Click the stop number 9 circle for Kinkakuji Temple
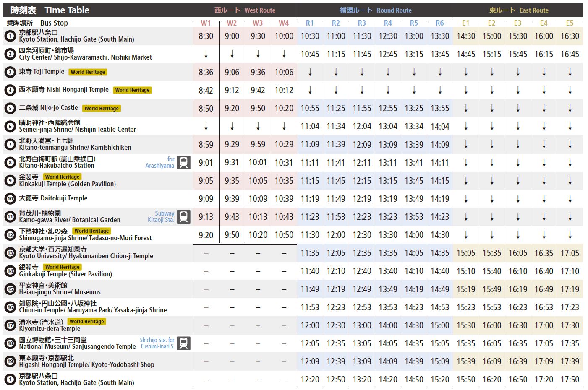 point(10,180)
